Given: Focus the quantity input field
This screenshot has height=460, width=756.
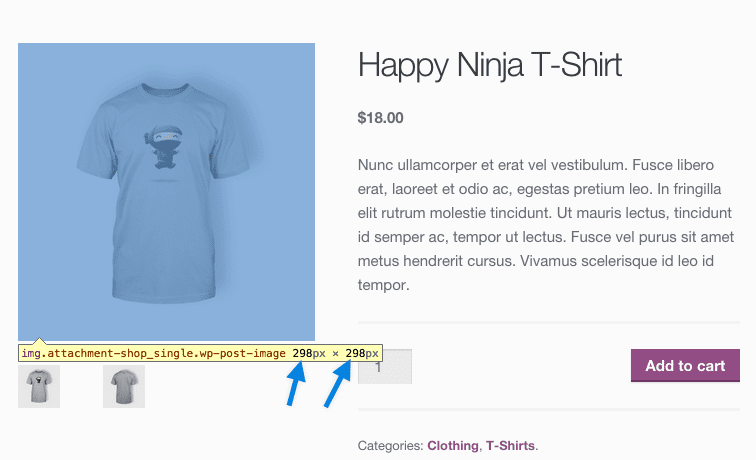Looking at the screenshot, I should (385, 366).
